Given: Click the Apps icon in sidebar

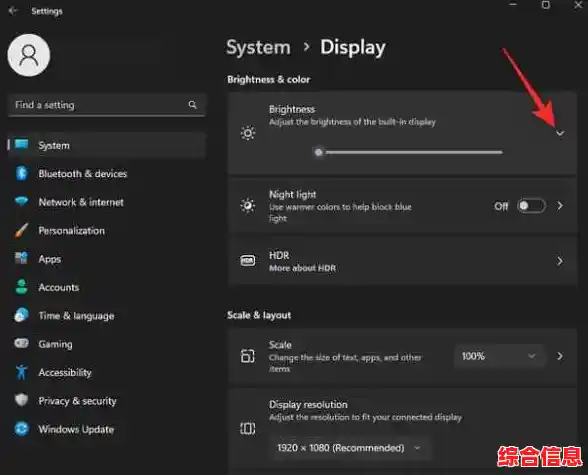Looking at the screenshot, I should tap(21, 258).
